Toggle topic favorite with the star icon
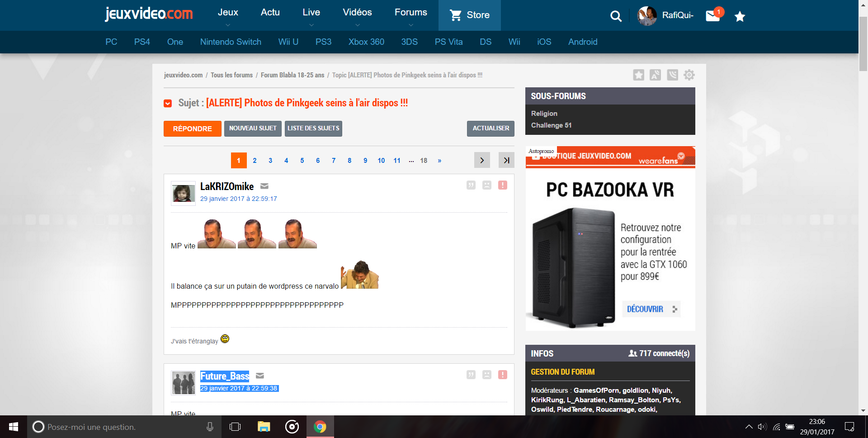The image size is (868, 438). [638, 75]
